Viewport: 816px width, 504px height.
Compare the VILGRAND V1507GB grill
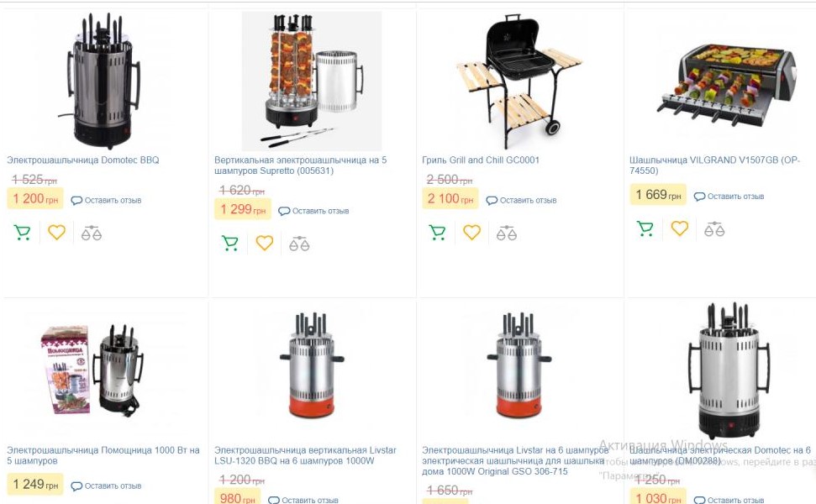point(714,228)
